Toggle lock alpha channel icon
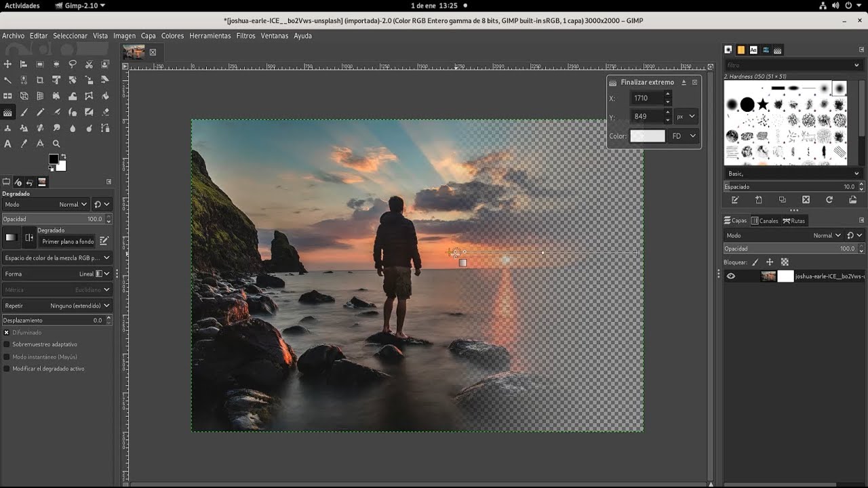The image size is (868, 488). pos(785,262)
